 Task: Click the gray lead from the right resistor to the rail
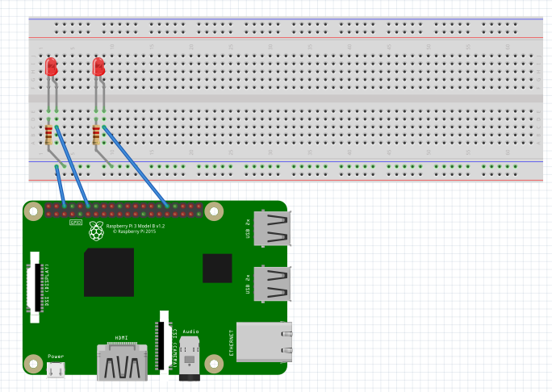coord(104,156)
